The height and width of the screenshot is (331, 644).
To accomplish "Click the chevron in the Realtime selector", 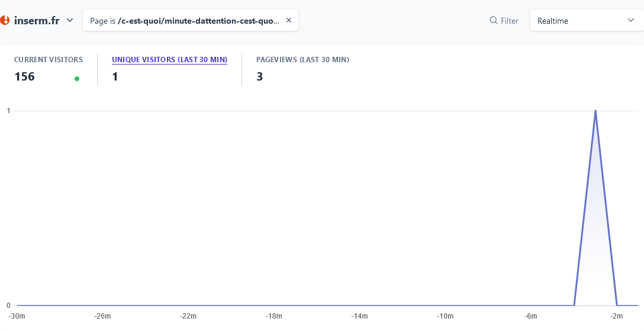I will tap(630, 21).
